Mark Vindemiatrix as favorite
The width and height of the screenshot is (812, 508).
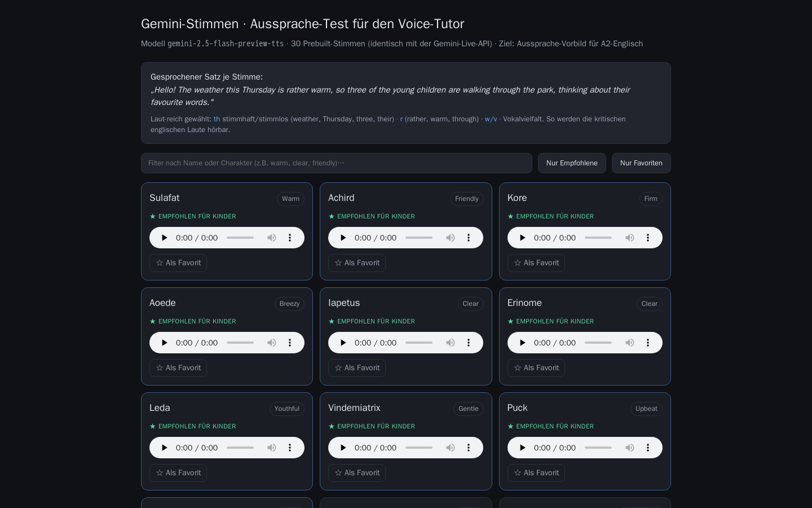pos(357,473)
